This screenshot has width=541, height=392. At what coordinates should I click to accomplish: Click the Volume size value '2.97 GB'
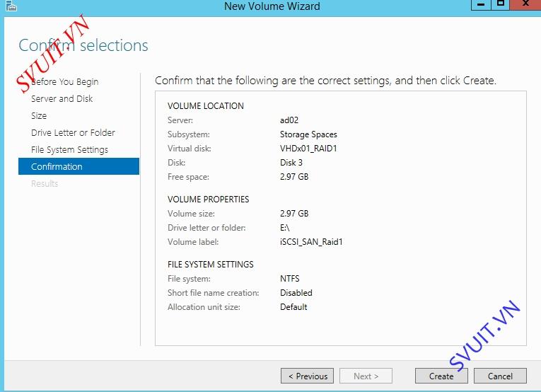click(294, 214)
